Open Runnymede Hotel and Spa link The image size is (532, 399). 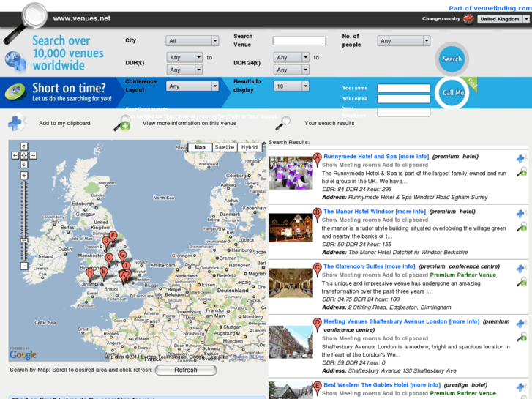point(376,157)
